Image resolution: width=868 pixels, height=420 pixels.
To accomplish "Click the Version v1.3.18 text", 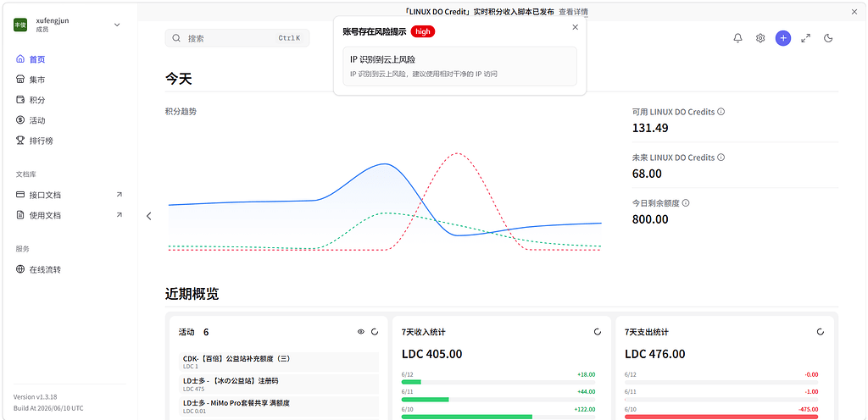I will point(36,397).
